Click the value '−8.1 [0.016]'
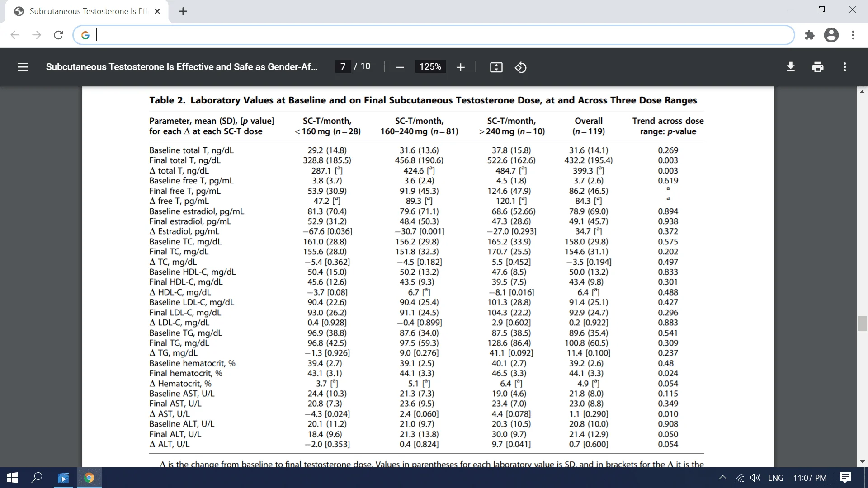 click(x=511, y=292)
